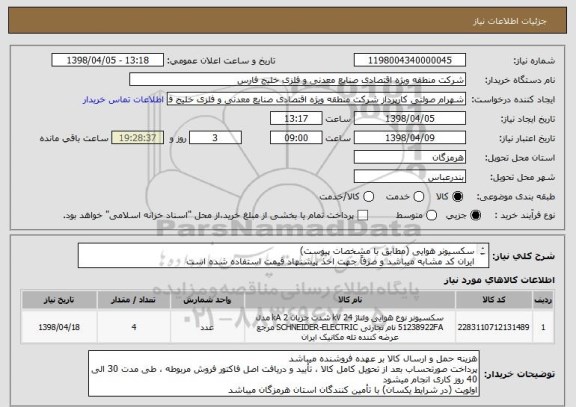Choose the جزیی purchase process option
This screenshot has height=407, width=576.
[475, 216]
